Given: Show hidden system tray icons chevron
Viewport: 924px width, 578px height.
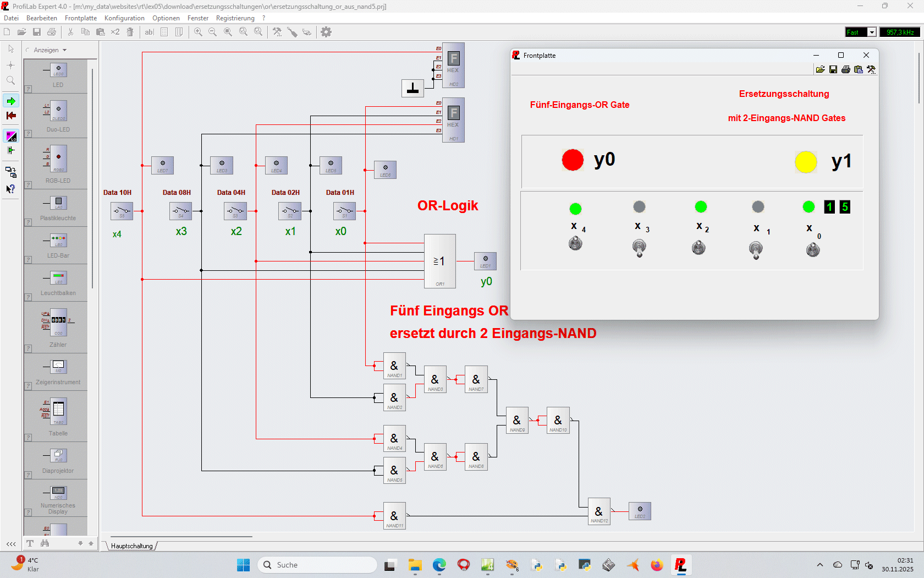Looking at the screenshot, I should point(820,565).
